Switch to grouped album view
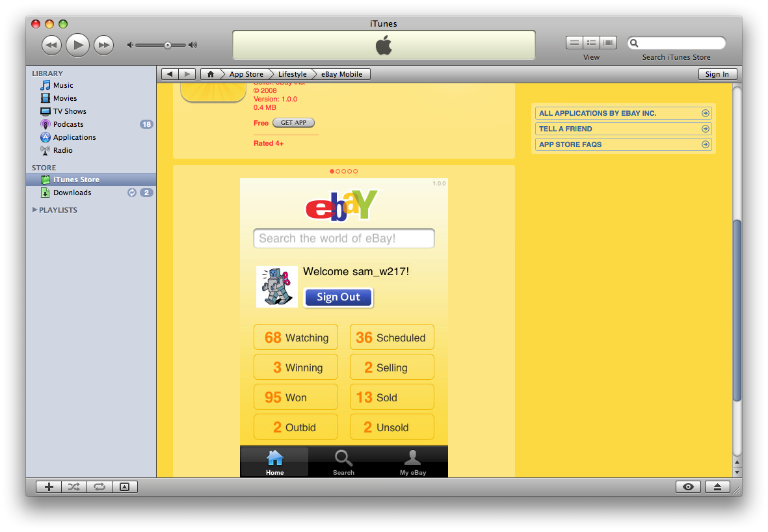Viewport: 768px width, 532px height. point(591,43)
